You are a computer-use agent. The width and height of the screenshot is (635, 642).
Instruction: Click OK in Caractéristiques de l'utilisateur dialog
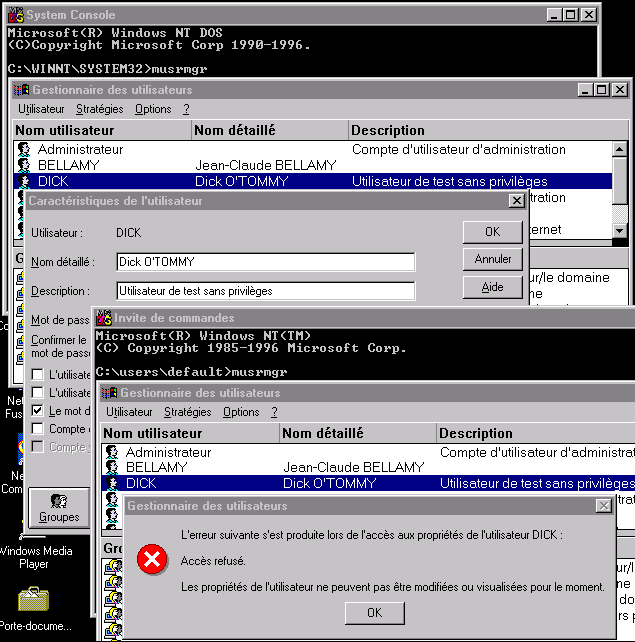[x=493, y=232]
